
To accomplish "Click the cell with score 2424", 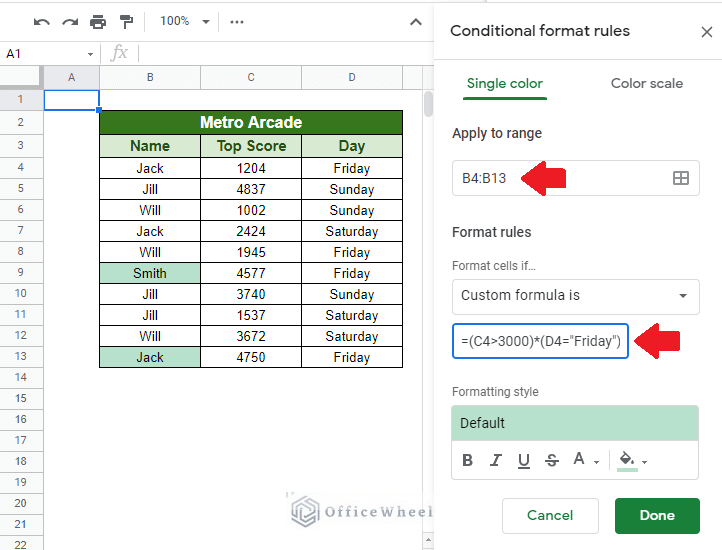I will (251, 231).
